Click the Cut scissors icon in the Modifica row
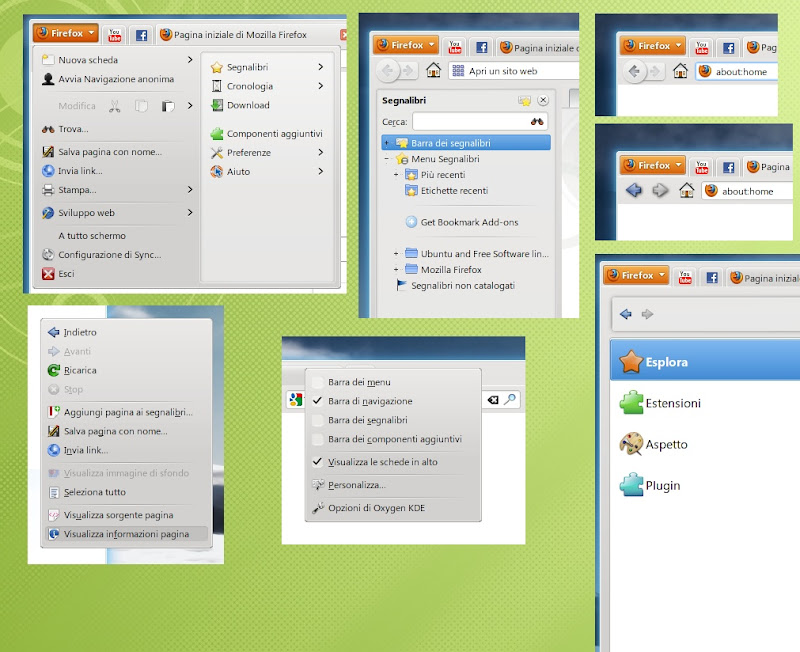800x652 pixels. 115,106
